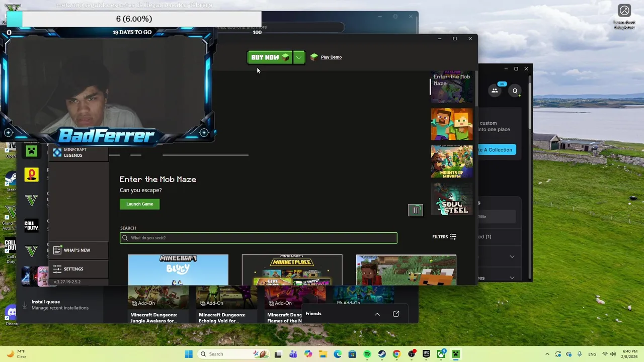
Task: Open File Explorer from the taskbar
Action: pos(323,354)
